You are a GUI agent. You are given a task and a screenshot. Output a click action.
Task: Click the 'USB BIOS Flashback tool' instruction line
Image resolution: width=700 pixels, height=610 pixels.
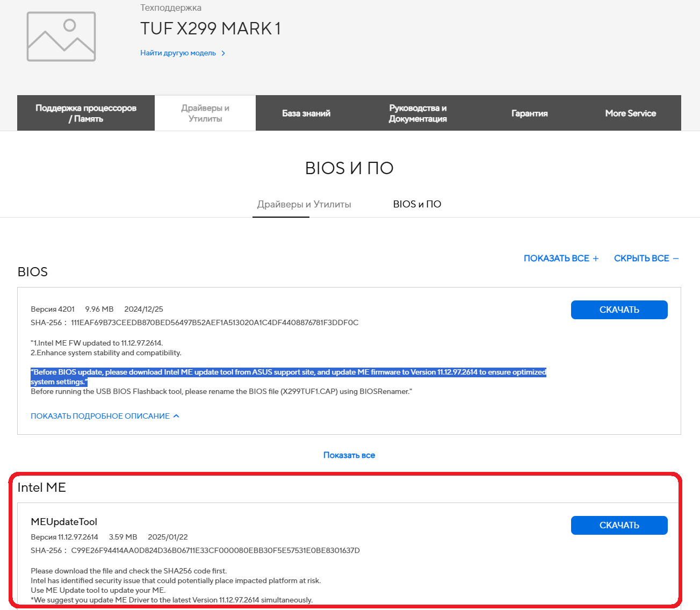pos(221,391)
